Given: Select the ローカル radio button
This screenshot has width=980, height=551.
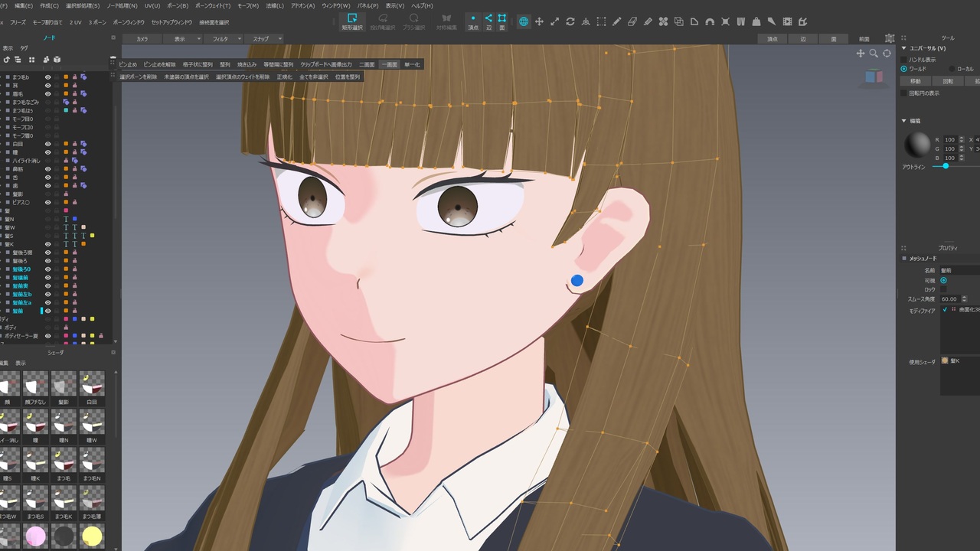Looking at the screenshot, I should click(x=950, y=69).
